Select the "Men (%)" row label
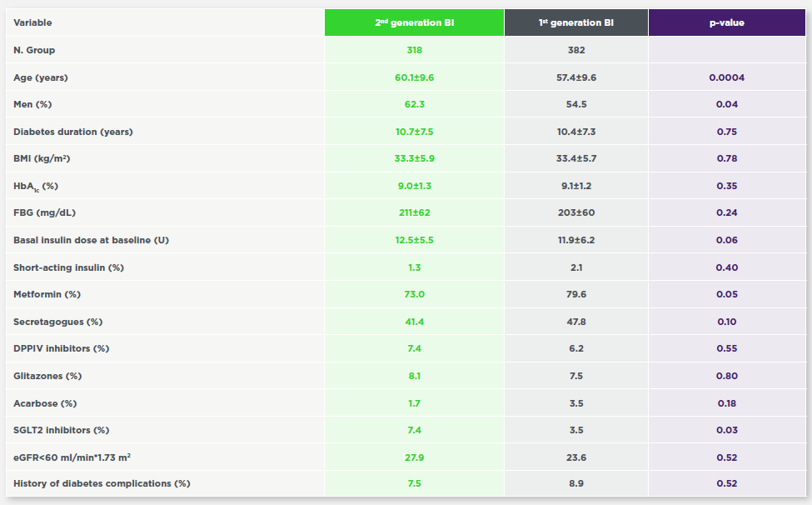 click(x=32, y=104)
